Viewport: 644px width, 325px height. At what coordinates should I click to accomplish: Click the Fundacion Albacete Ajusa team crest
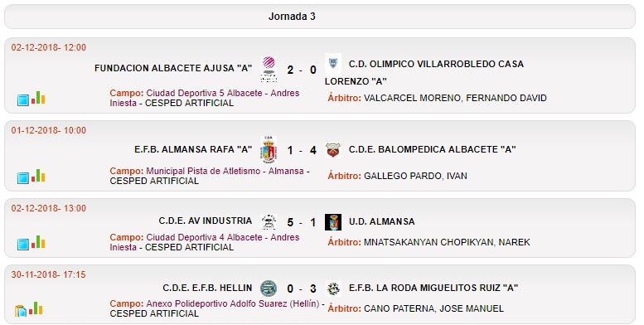coord(269,70)
